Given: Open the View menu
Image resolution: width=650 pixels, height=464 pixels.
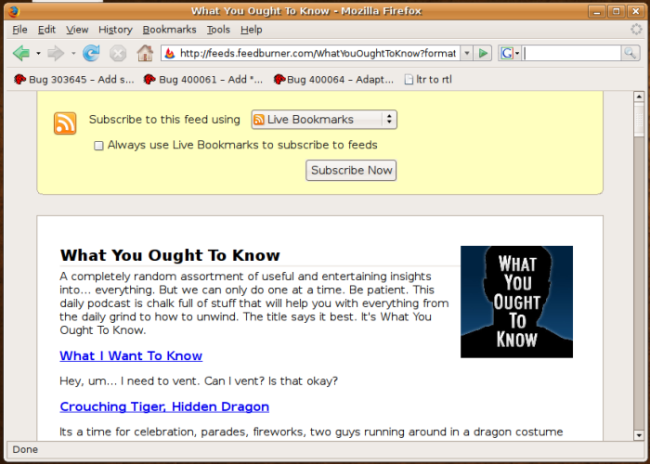Looking at the screenshot, I should point(77,30).
